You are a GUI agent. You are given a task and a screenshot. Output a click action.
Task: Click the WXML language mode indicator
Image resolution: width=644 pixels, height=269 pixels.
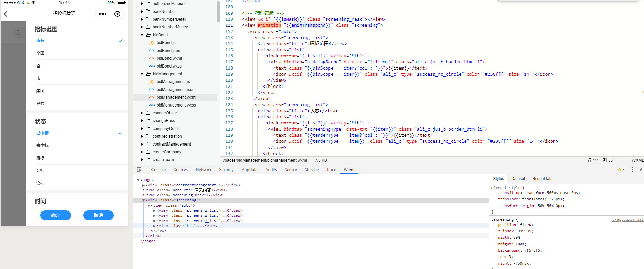(638, 160)
